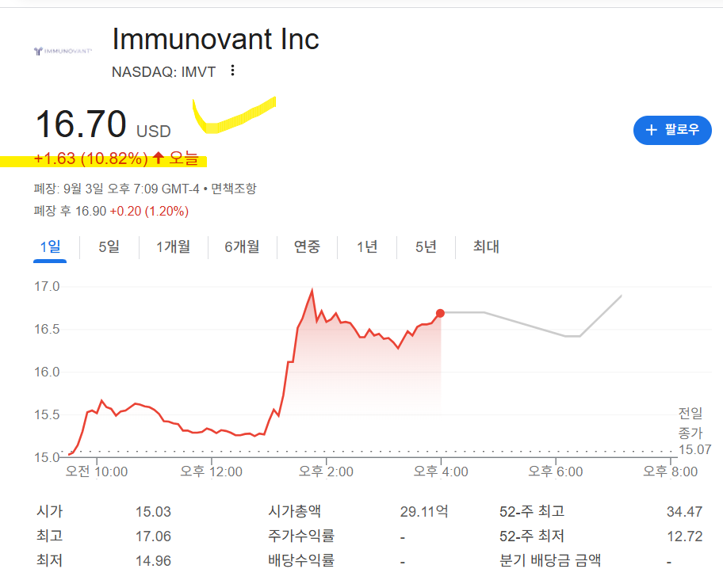Open the three-dot options menu

pos(232,71)
